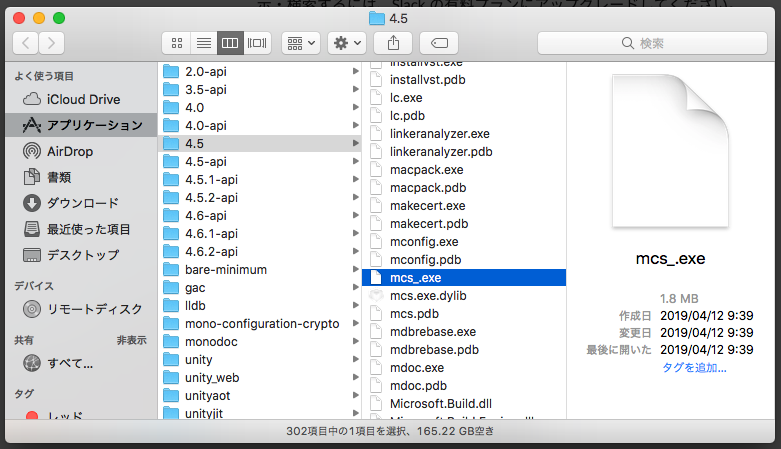Image resolution: width=781 pixels, height=449 pixels.
Task: Select the mconfig.pdb file
Action: click(x=464, y=260)
